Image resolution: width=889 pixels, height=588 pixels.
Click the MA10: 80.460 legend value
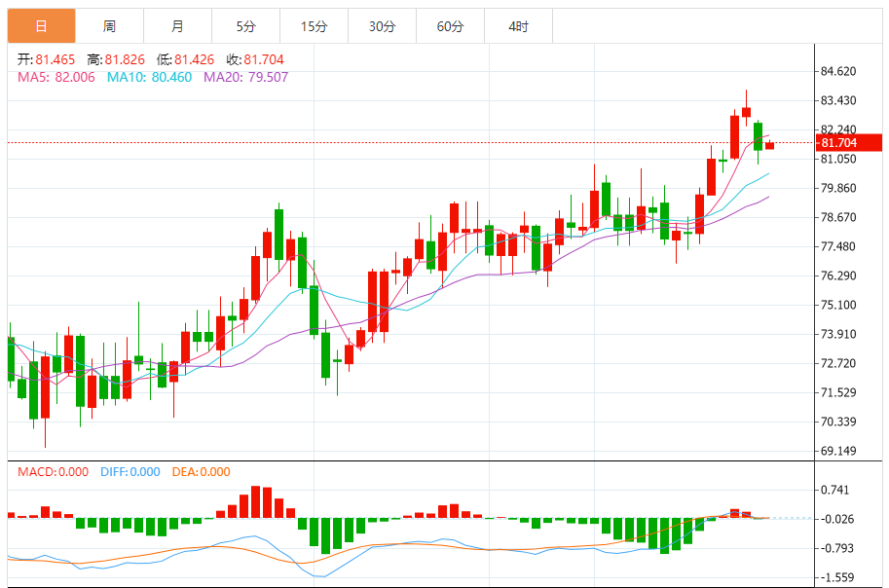pyautogui.click(x=150, y=77)
